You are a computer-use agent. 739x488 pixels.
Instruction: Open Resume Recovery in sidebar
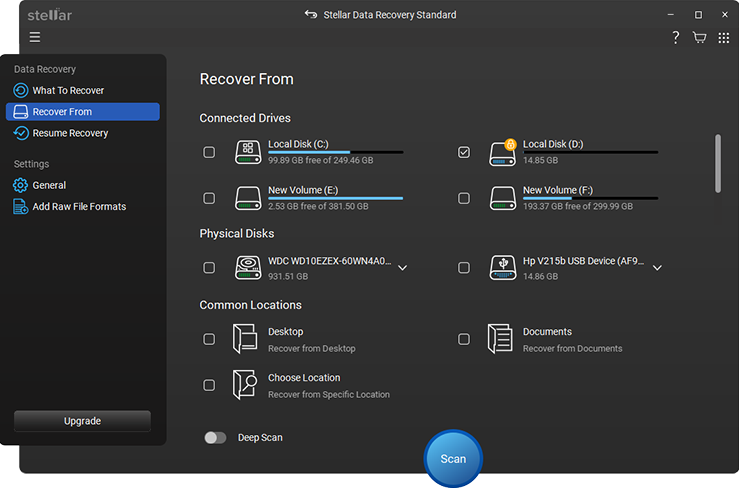(83, 133)
